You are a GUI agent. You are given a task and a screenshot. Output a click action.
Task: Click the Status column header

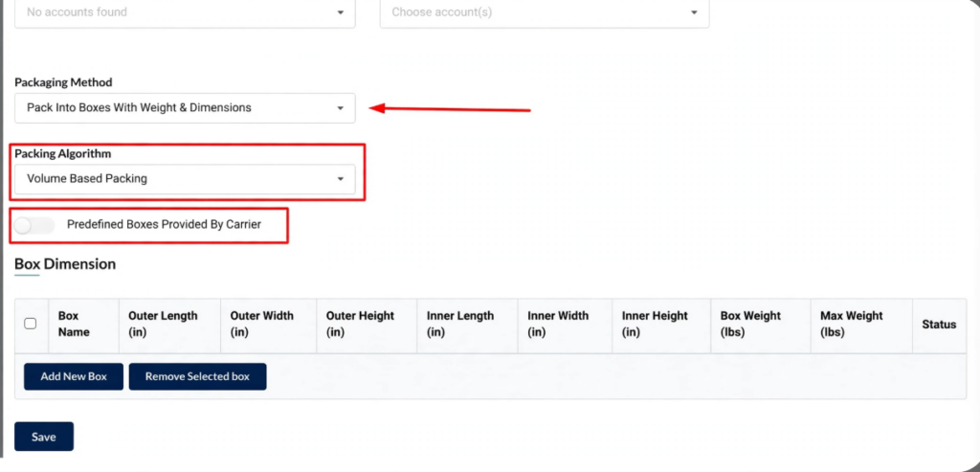click(x=939, y=325)
